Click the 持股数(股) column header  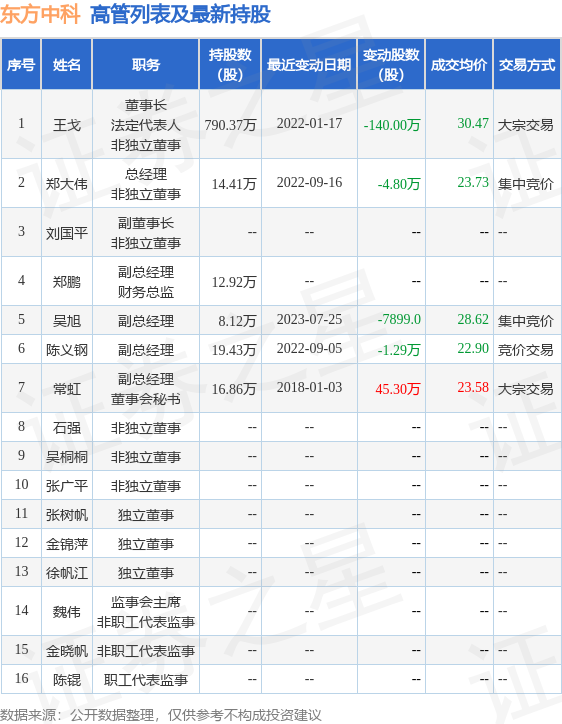pyautogui.click(x=230, y=65)
